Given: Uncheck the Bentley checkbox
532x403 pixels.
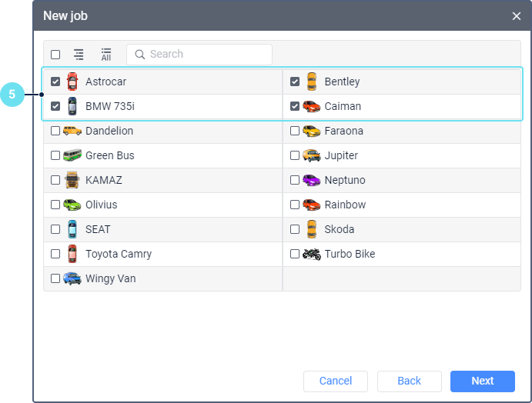Looking at the screenshot, I should tap(295, 82).
